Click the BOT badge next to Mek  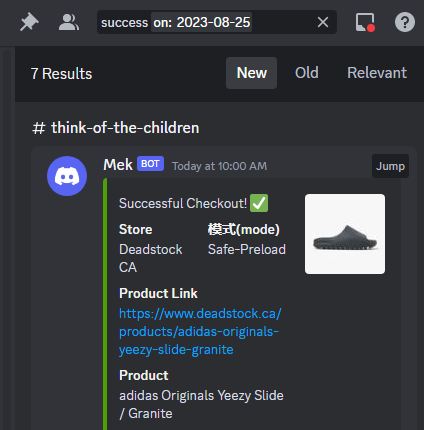click(150, 164)
